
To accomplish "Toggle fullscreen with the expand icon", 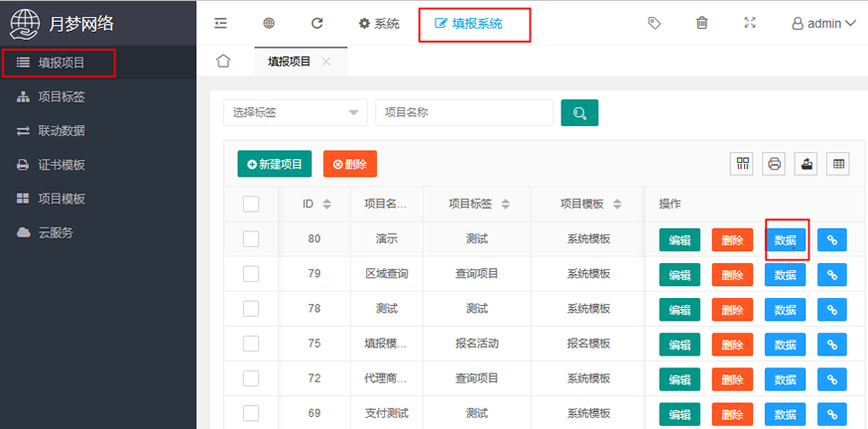I will 750,23.
